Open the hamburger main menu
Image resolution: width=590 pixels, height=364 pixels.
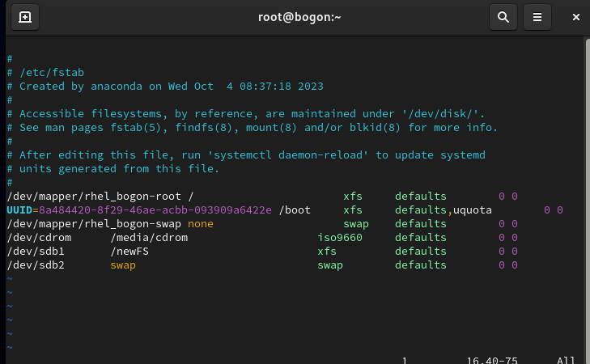[x=537, y=17]
